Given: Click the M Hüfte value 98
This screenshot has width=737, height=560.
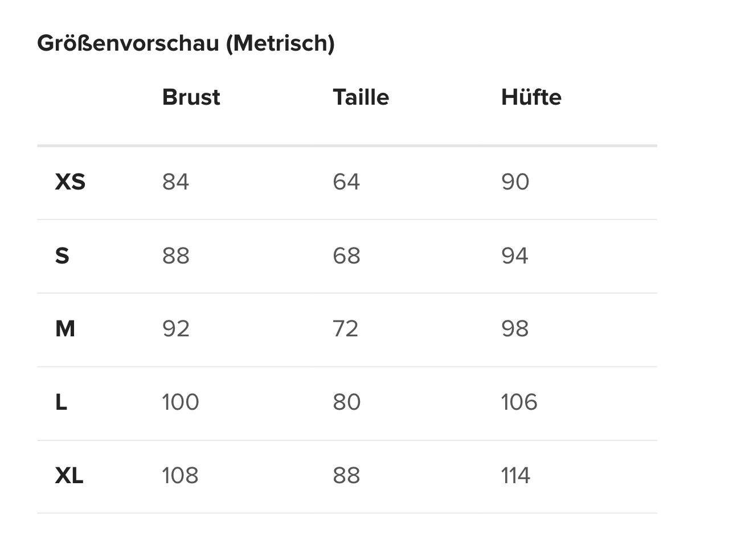Looking at the screenshot, I should coord(515,329).
